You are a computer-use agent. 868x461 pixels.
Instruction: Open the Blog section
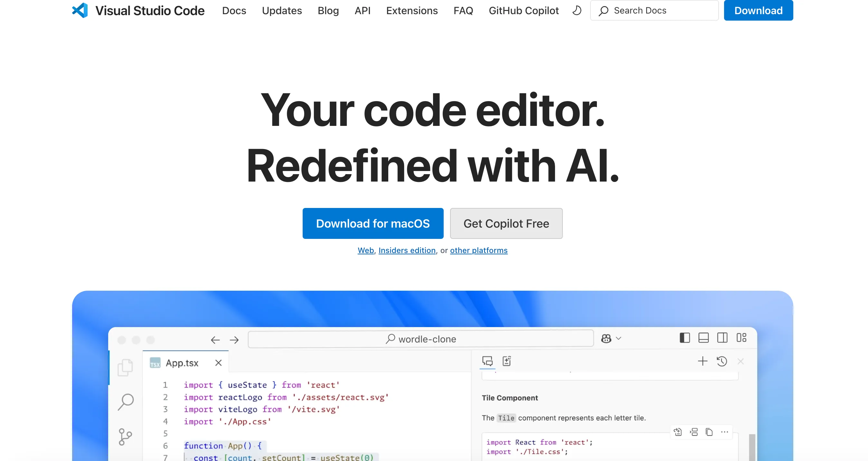328,10
